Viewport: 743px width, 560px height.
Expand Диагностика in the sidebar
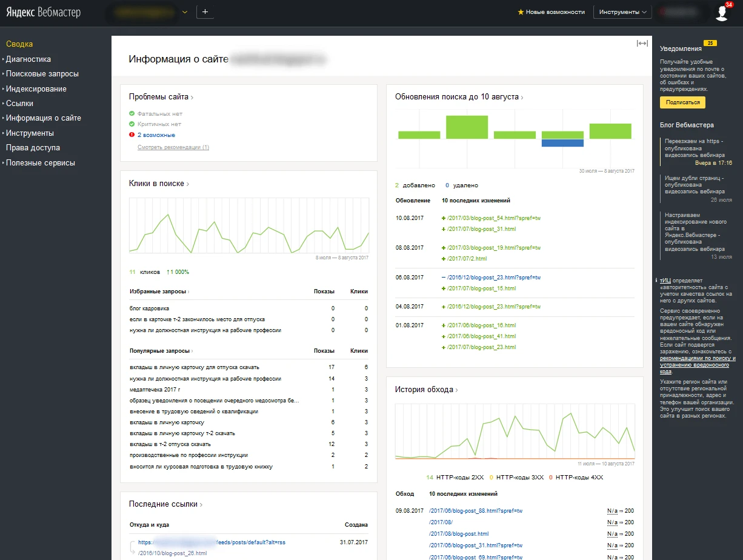pyautogui.click(x=28, y=59)
